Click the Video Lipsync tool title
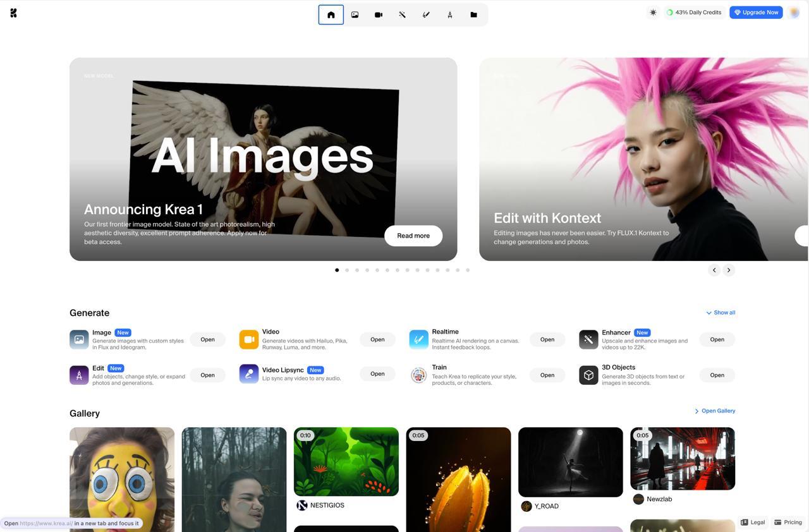809x532 pixels. click(283, 370)
